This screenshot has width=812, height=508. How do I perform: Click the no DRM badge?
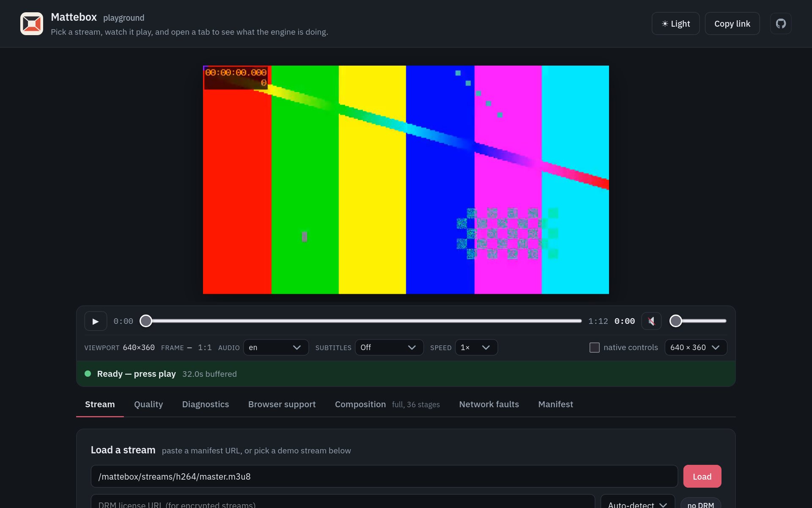click(701, 504)
